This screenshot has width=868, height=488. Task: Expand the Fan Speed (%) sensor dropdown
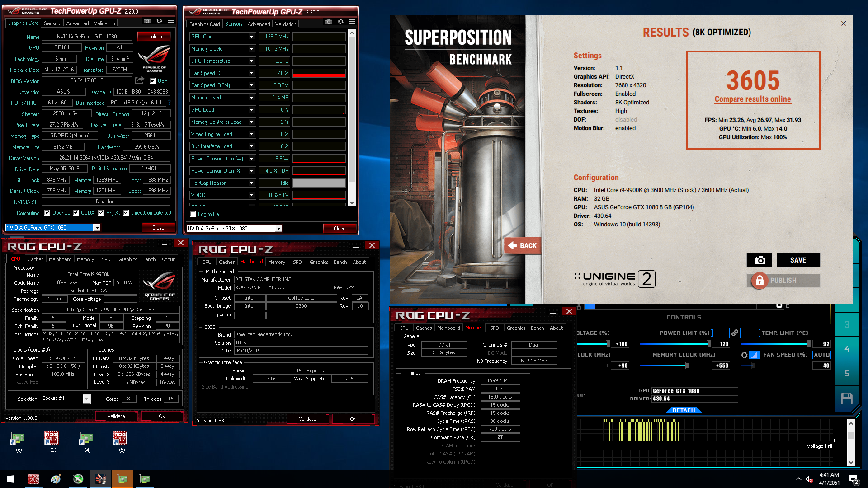pos(252,73)
